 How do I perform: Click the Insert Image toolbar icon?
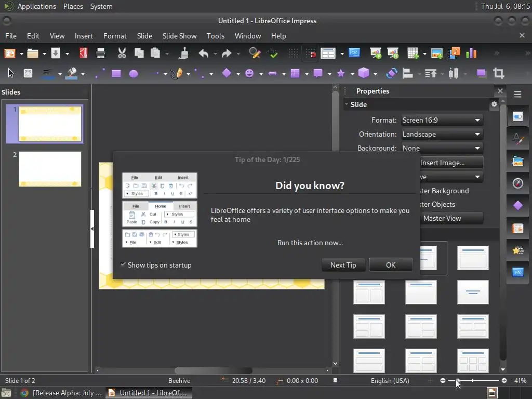tap(436, 54)
